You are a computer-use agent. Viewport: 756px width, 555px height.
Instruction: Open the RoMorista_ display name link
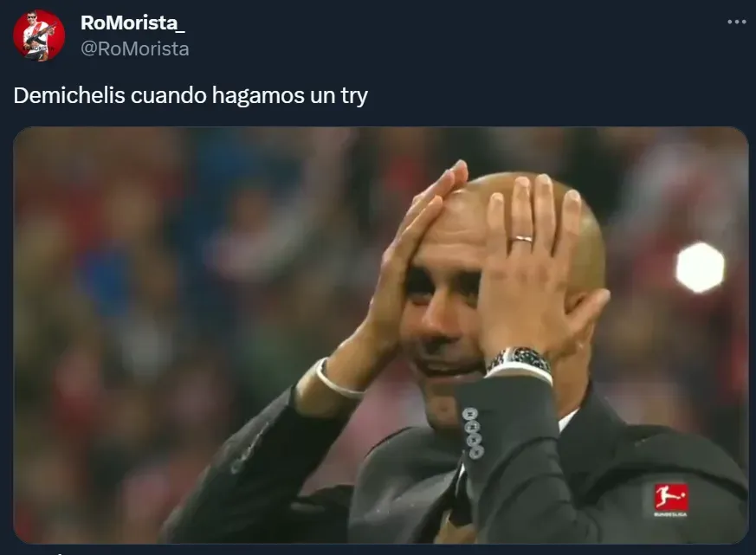(x=132, y=23)
